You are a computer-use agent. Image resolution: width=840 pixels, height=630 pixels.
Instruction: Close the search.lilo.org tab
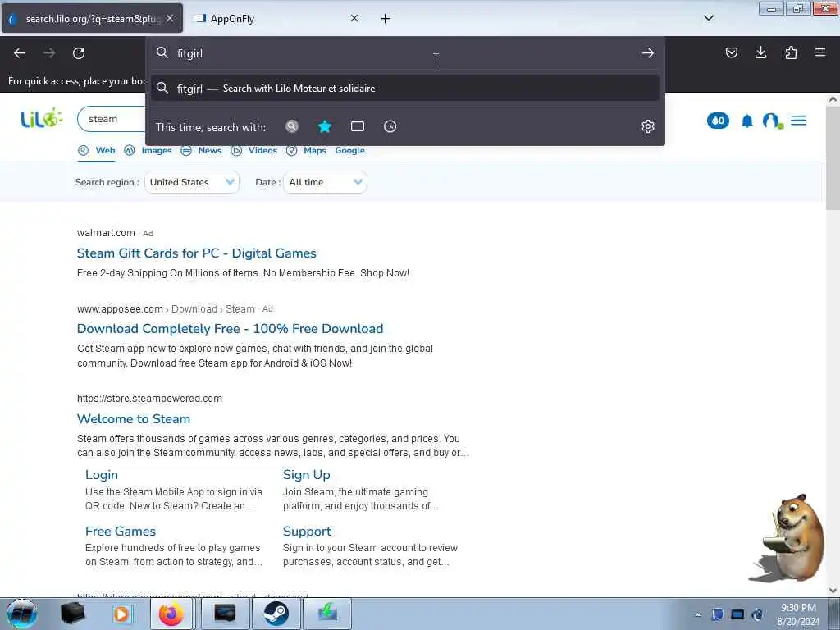coord(170,18)
